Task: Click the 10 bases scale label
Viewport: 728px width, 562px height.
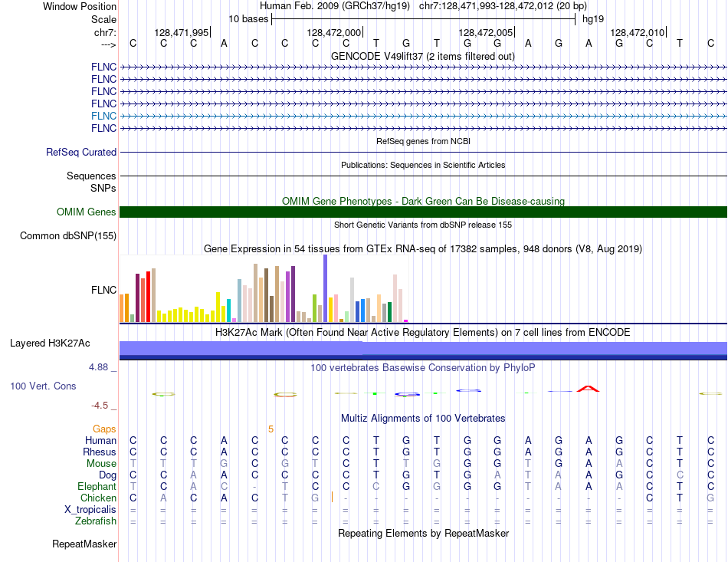Action: [x=248, y=19]
